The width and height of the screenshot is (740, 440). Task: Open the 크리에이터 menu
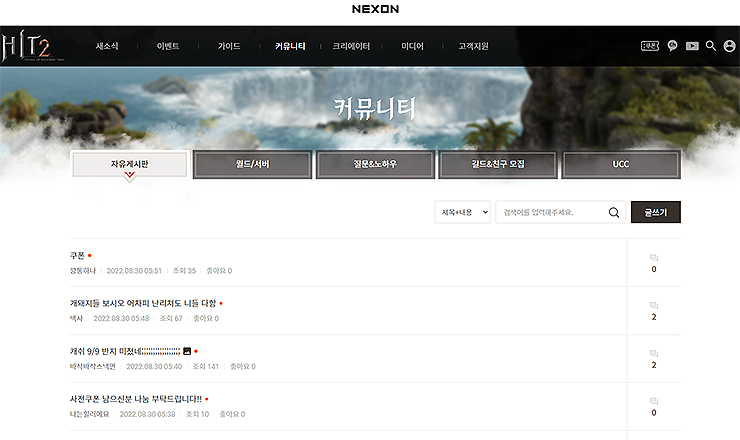[351, 46]
